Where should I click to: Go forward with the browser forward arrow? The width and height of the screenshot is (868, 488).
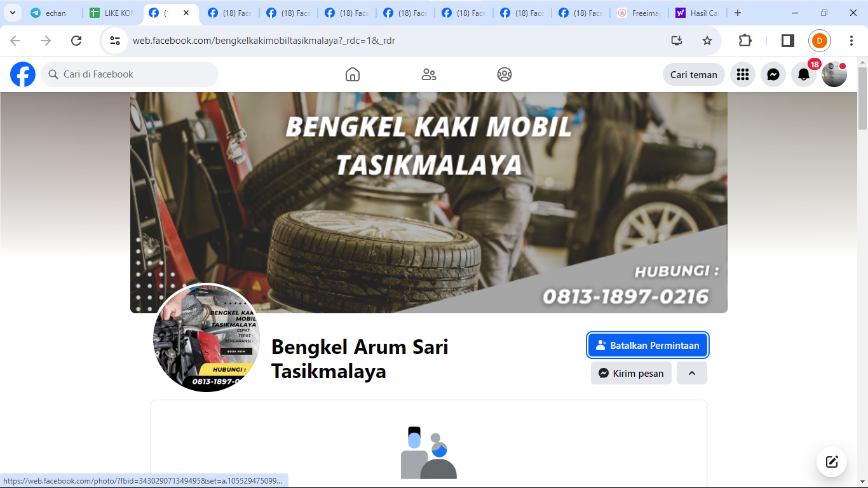click(46, 41)
